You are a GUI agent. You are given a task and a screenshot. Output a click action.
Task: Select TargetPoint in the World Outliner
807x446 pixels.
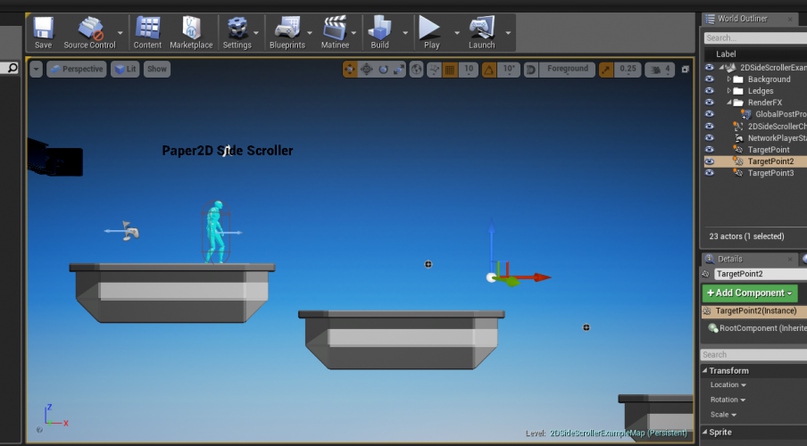pyautogui.click(x=768, y=150)
